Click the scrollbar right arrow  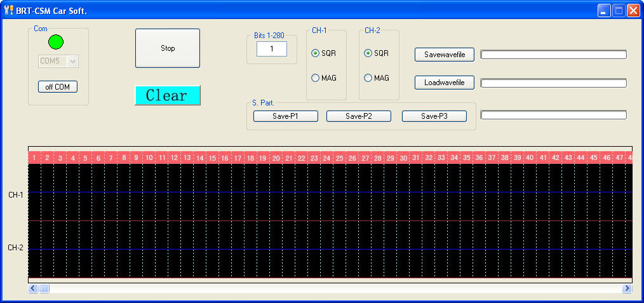[627, 288]
